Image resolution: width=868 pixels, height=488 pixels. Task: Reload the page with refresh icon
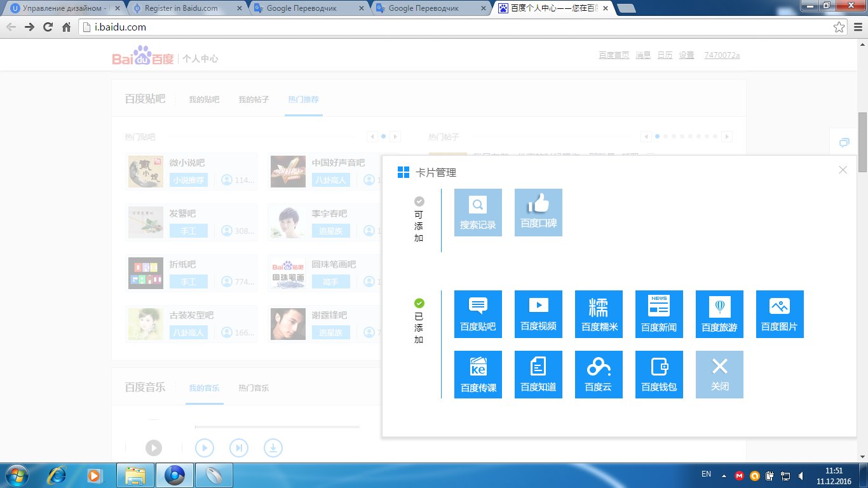click(x=48, y=27)
